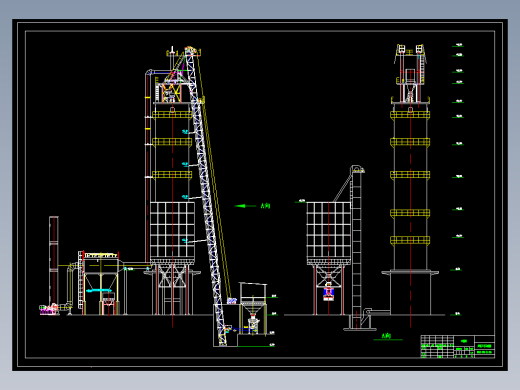Click the curved hood atop the right bucket elevator
The height and width of the screenshot is (390, 520).
357,169
